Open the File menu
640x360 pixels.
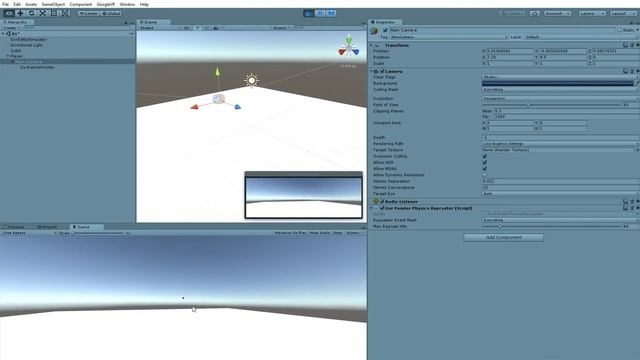(5, 4)
